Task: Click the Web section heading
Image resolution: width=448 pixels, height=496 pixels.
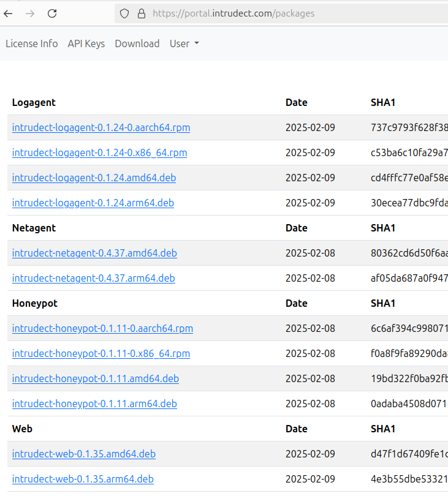Action: (22, 429)
